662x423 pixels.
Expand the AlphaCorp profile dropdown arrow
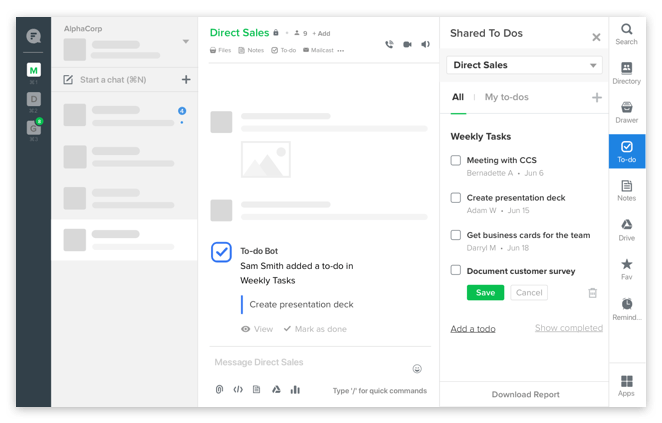[x=185, y=41]
